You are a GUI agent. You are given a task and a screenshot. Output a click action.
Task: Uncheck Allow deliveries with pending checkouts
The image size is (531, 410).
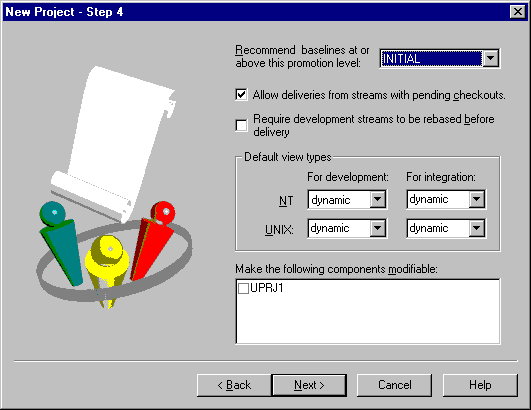point(241,94)
